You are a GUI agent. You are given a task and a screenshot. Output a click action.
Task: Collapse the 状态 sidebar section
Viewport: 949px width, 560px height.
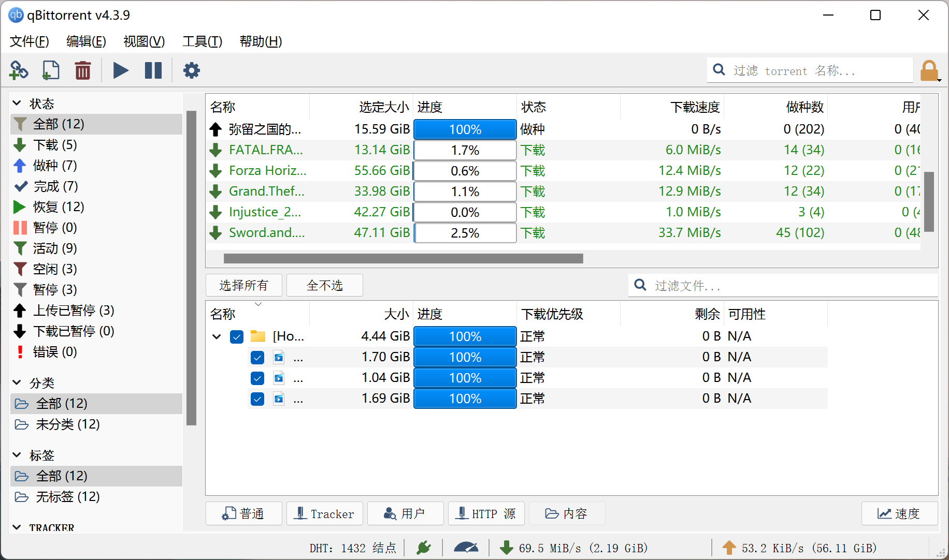point(17,103)
